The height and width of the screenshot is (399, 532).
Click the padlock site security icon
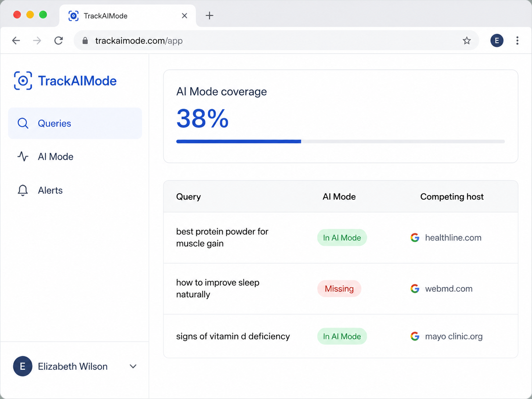click(x=85, y=40)
